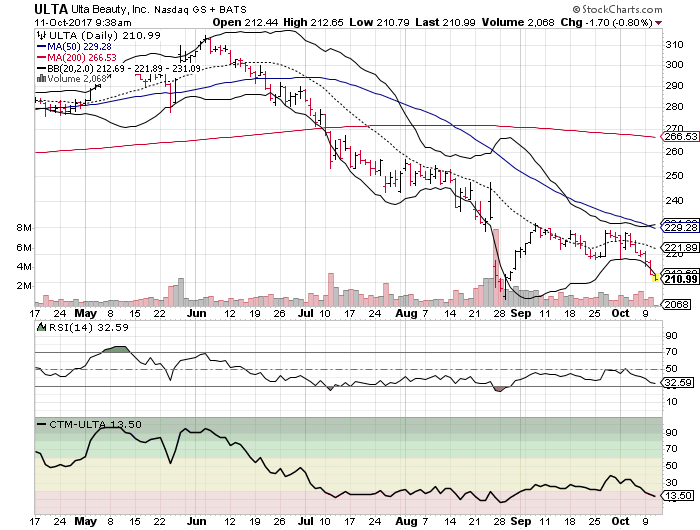This screenshot has width=700, height=530.
Task: Click the RSI green mountain icon
Action: tap(42, 327)
